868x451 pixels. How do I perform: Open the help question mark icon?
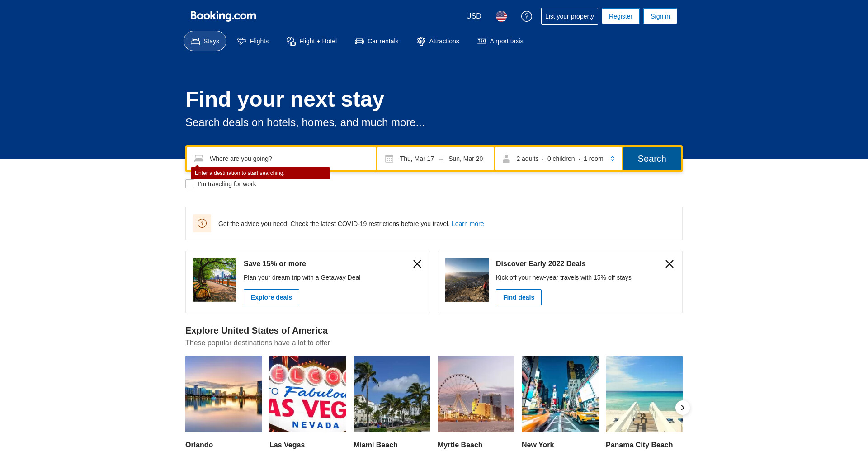[526, 16]
